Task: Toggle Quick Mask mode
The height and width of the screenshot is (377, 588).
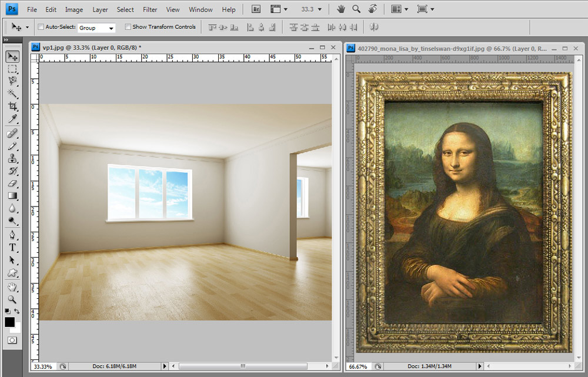Action: [12, 340]
